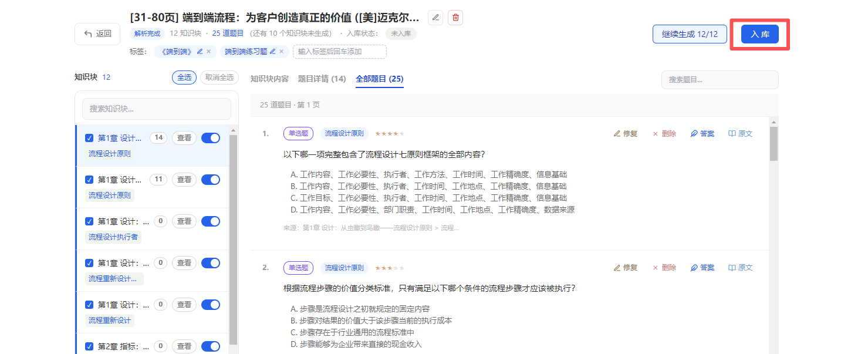
Task: Toggle off the switch for the 第2章 指标 block
Action: tap(211, 346)
